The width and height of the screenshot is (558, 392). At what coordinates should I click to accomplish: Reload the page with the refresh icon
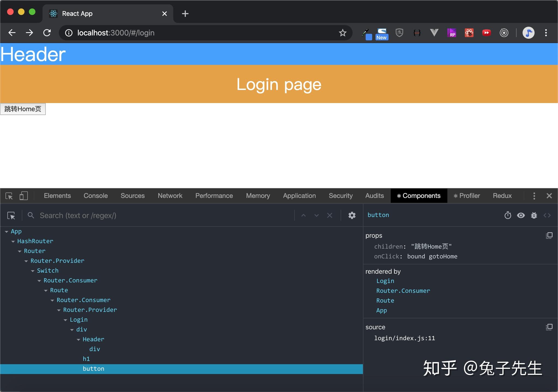tap(47, 33)
